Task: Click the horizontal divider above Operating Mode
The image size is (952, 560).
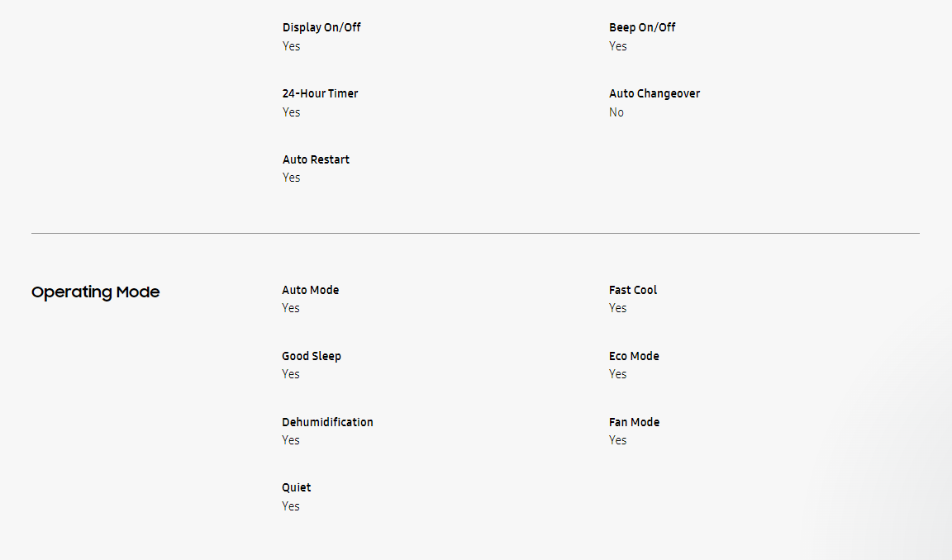Action: click(475, 234)
